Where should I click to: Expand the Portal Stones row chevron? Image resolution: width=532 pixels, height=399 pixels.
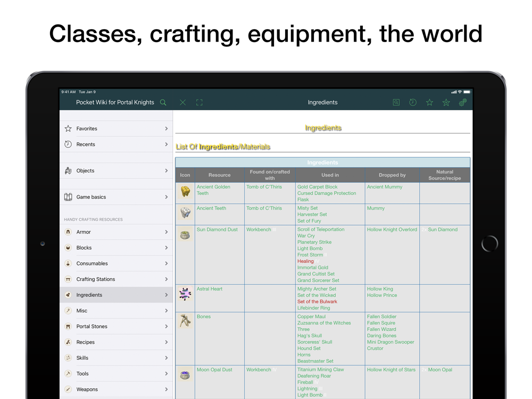click(166, 327)
